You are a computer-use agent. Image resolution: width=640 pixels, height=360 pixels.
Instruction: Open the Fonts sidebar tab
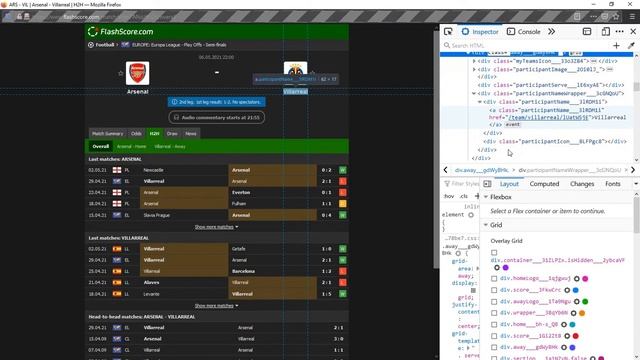[x=613, y=184]
